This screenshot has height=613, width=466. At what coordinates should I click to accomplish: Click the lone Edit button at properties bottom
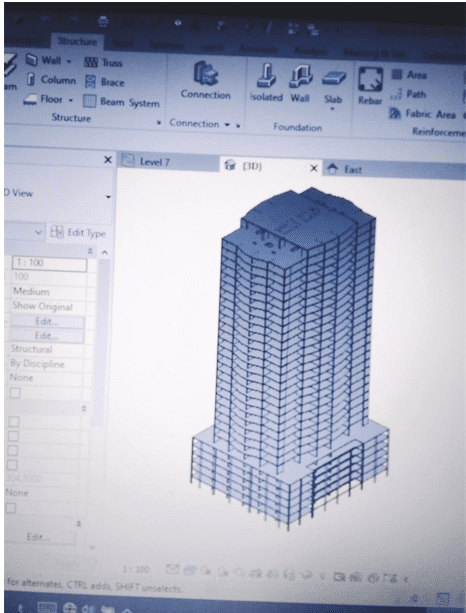click(38, 537)
